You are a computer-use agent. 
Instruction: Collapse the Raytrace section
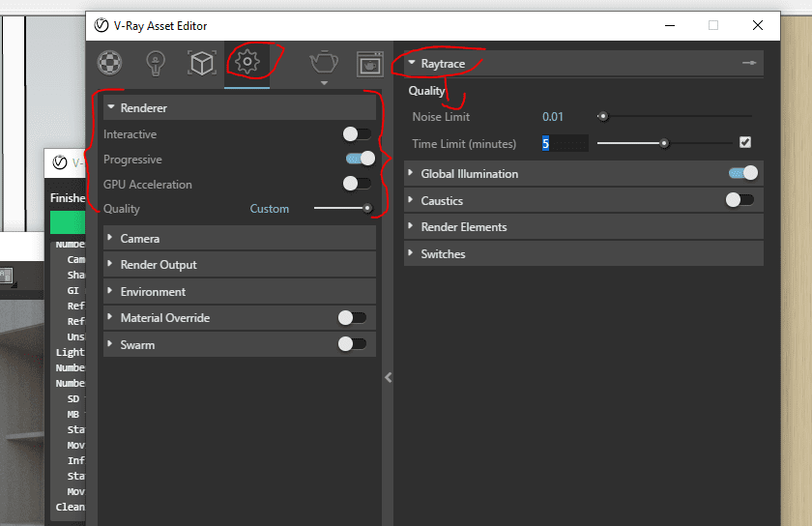coord(584,63)
